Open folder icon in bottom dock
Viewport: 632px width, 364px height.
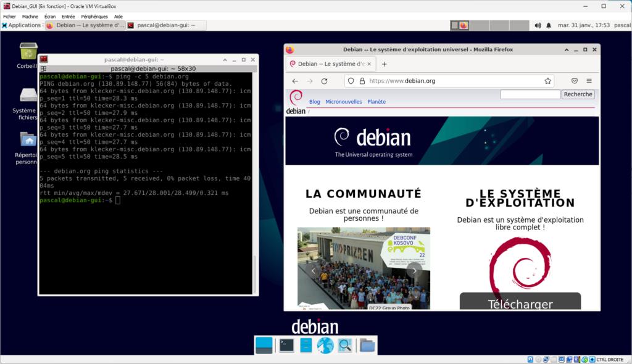click(367, 345)
